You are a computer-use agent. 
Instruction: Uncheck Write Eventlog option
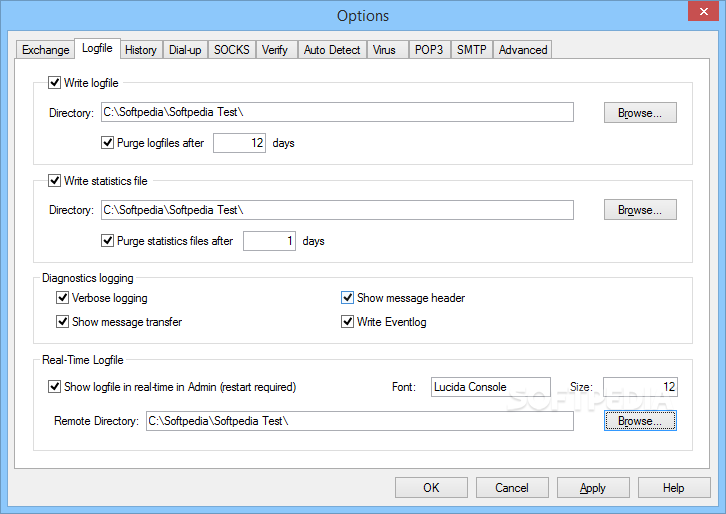tap(348, 322)
